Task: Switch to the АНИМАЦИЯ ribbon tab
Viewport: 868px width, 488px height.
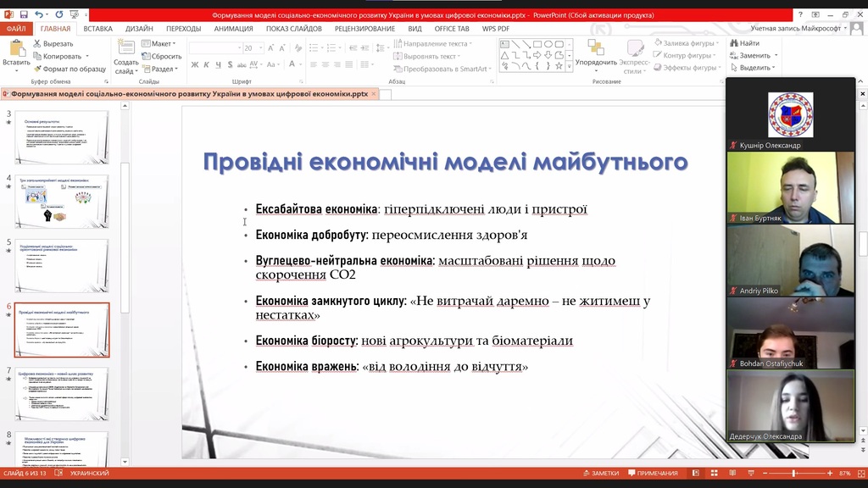Action: pyautogui.click(x=233, y=28)
